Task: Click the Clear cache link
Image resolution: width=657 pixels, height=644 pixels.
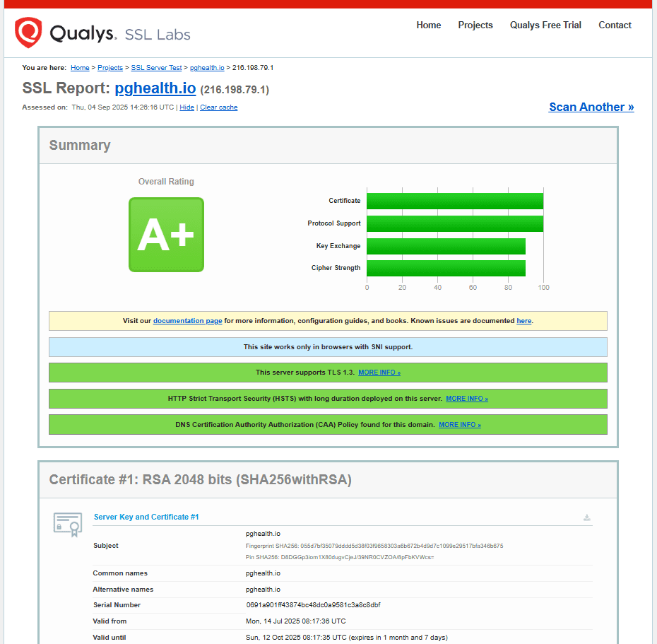Action: pyautogui.click(x=219, y=107)
